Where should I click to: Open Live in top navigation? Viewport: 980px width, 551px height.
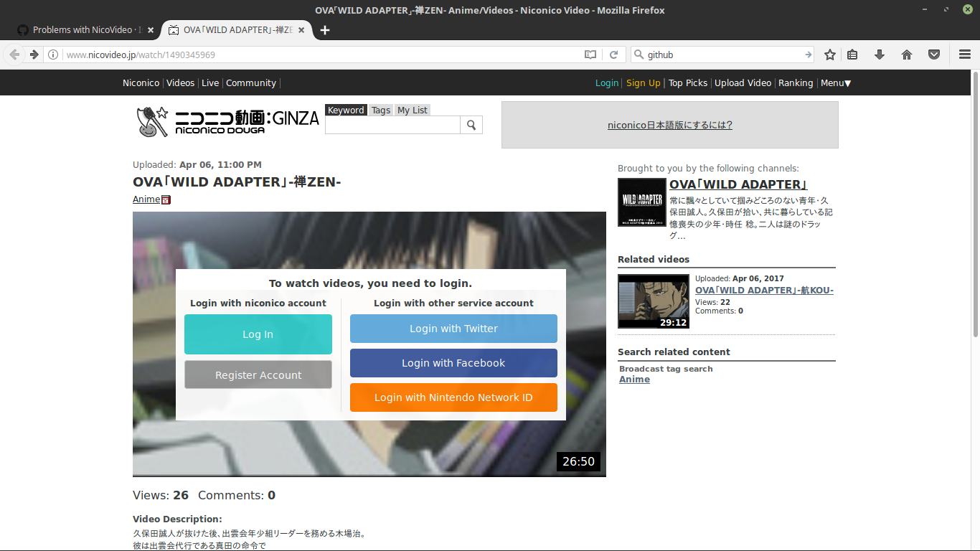tap(210, 83)
